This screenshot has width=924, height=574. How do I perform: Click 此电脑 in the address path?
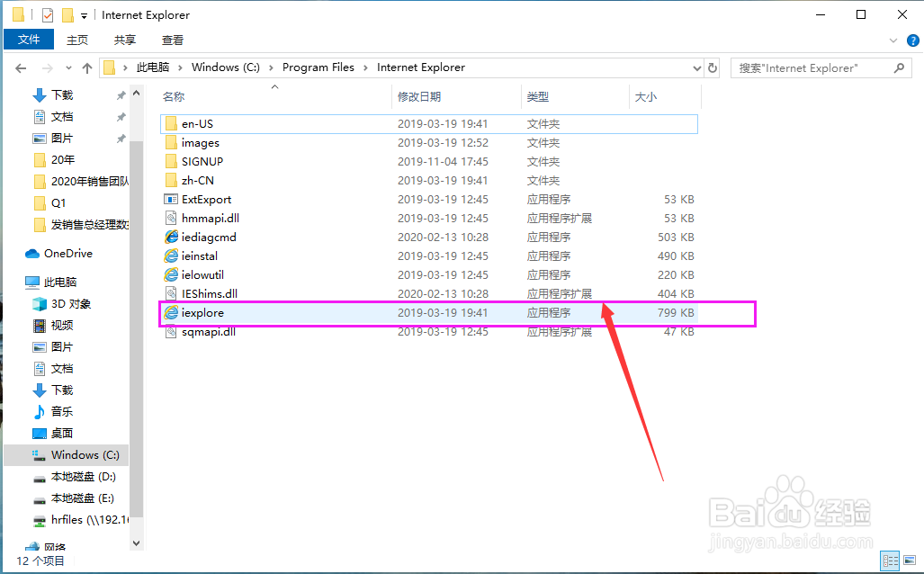[153, 67]
